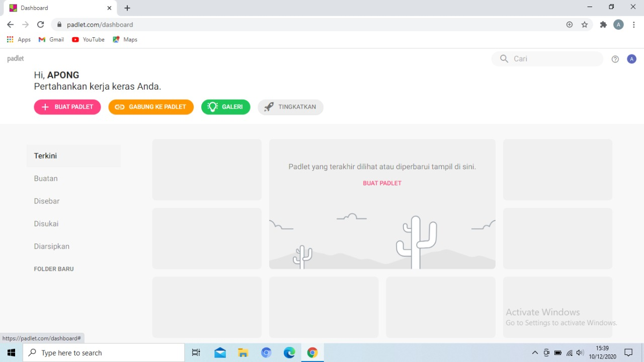The width and height of the screenshot is (644, 362).
Task: Select the Terkini sidebar tab
Action: 45,156
